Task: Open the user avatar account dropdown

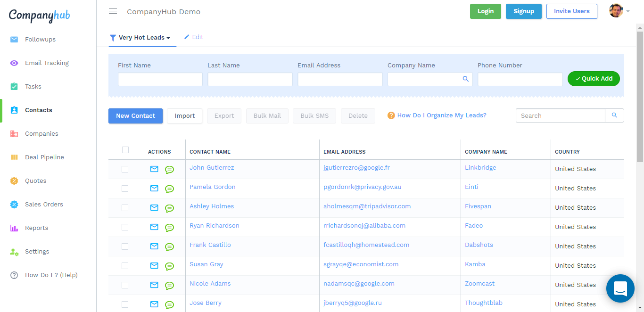Action: (619, 11)
